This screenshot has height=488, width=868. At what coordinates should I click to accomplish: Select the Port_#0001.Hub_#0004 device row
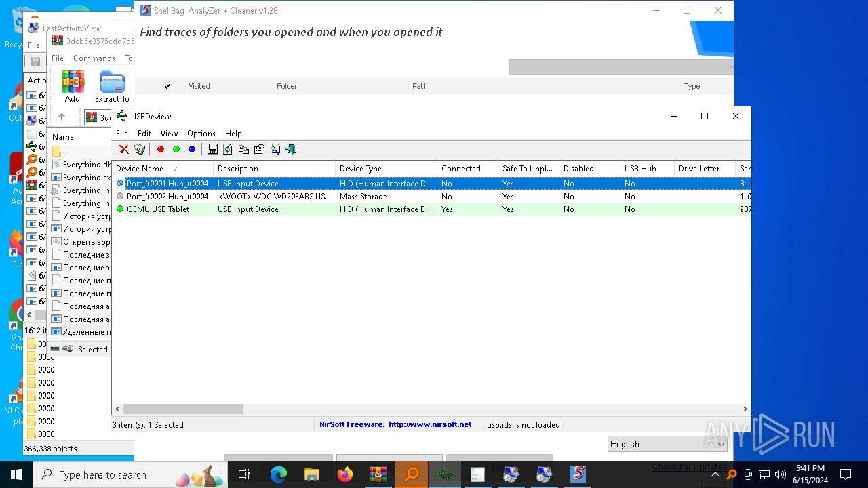tap(431, 184)
